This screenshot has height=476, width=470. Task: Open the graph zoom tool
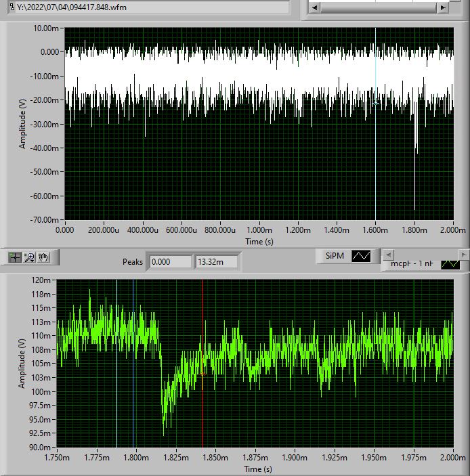click(29, 257)
